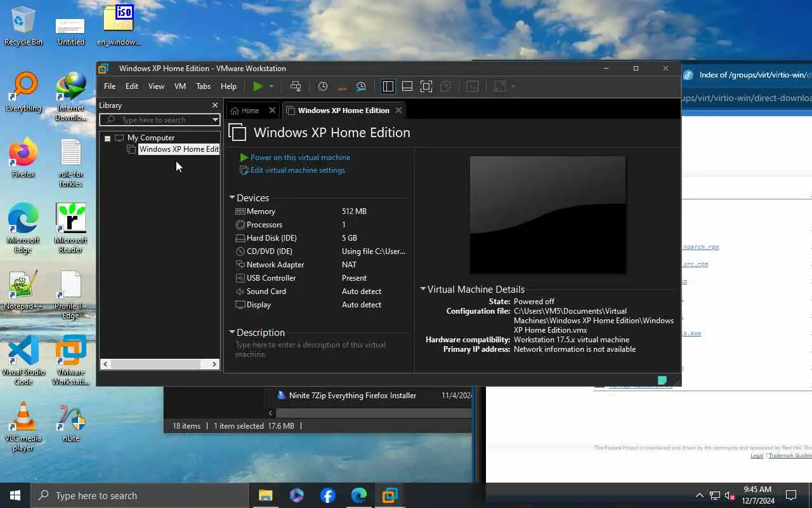This screenshot has height=508, width=812.
Task: Click Send Ctrl+Alt+Del toolbar icon
Action: click(296, 86)
